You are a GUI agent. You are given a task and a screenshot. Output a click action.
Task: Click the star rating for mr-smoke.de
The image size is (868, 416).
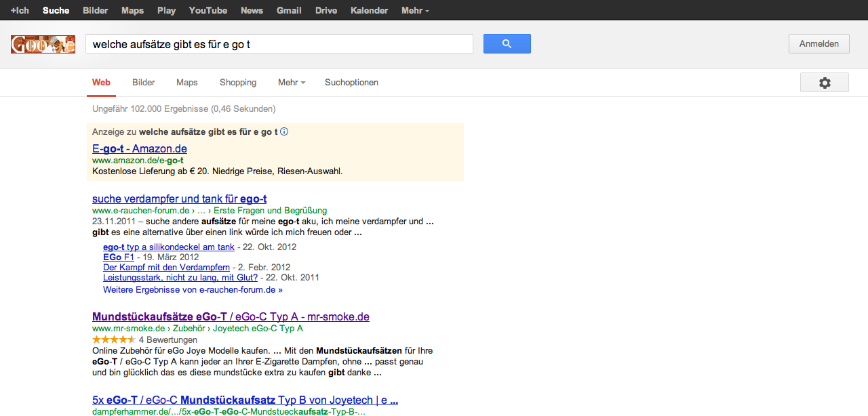[113, 339]
